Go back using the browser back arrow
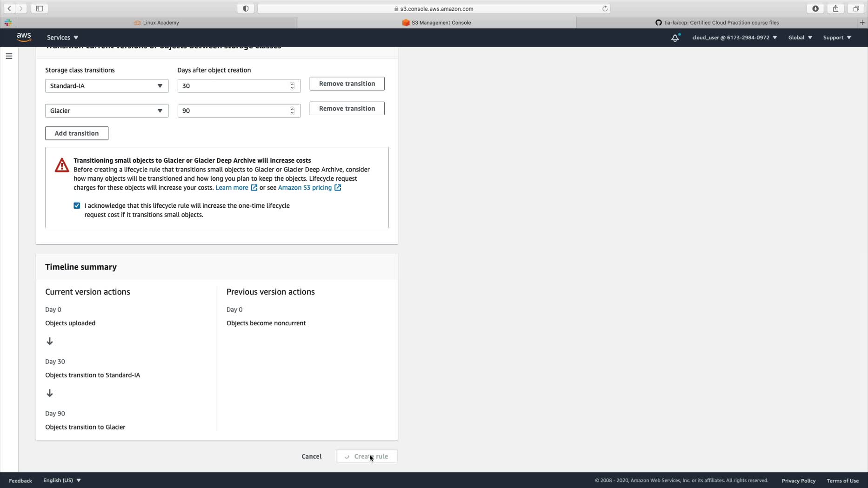This screenshot has height=488, width=868. coord(9,8)
